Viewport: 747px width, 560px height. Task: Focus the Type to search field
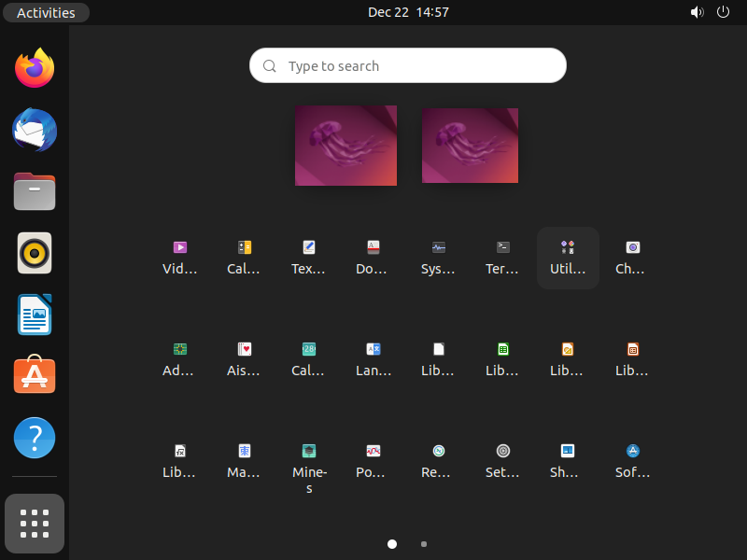(x=408, y=65)
